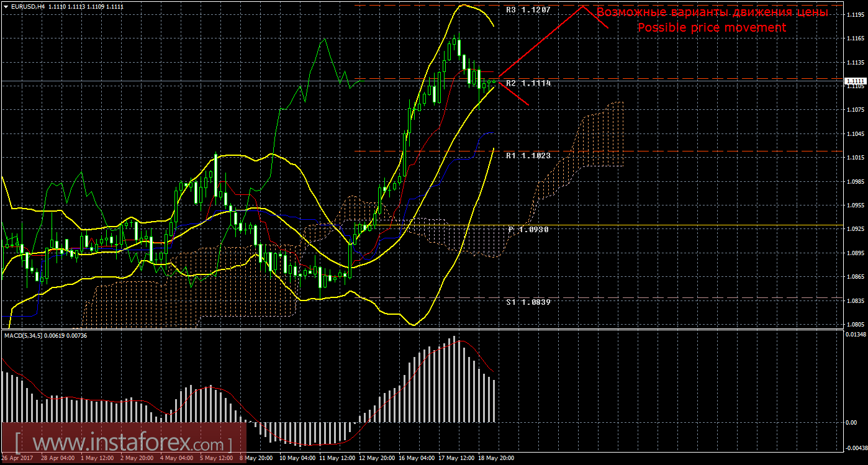Select the Russian 'Возможные варианты движения цены' text
Image resolution: width=868 pixels, height=465 pixels.
712,12
